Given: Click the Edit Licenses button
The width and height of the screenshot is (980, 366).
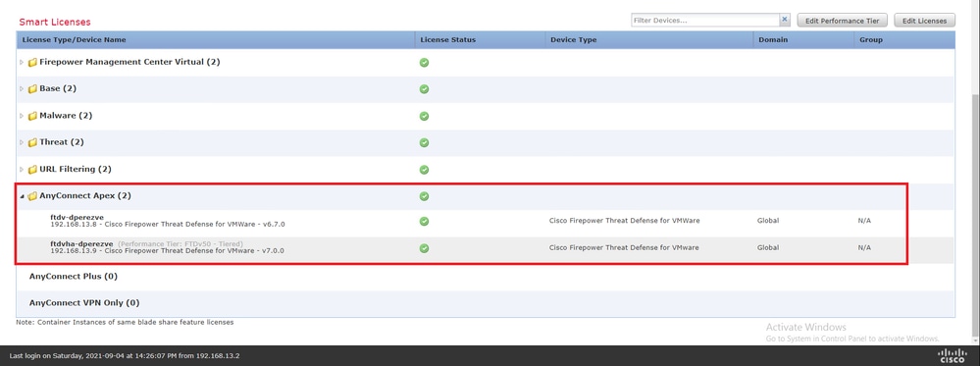Looking at the screenshot, I should pyautogui.click(x=924, y=21).
